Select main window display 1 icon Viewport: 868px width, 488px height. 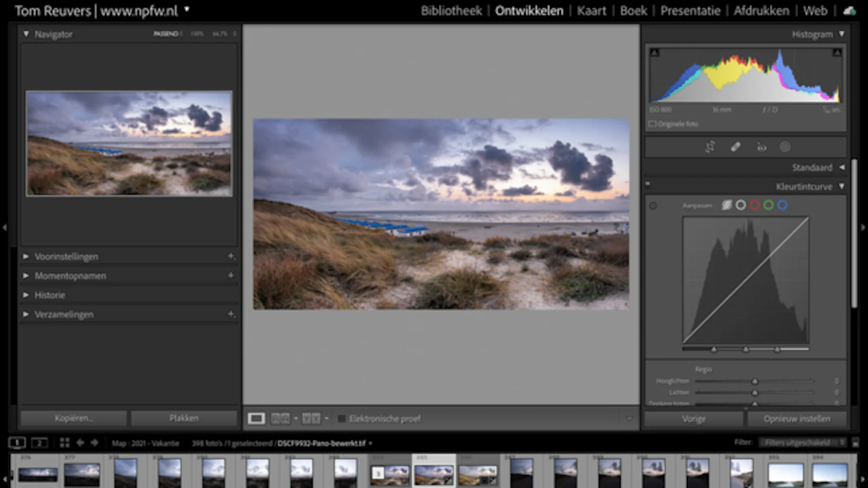point(17,443)
